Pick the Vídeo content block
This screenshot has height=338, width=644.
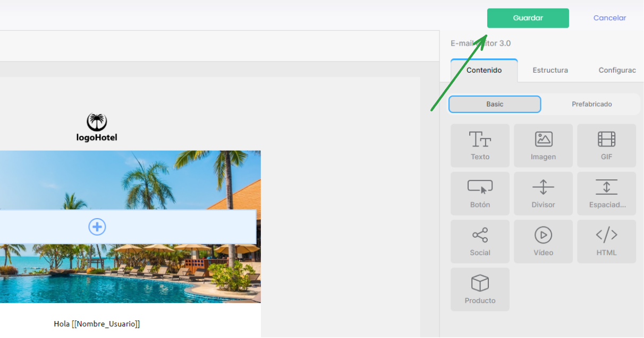(543, 241)
